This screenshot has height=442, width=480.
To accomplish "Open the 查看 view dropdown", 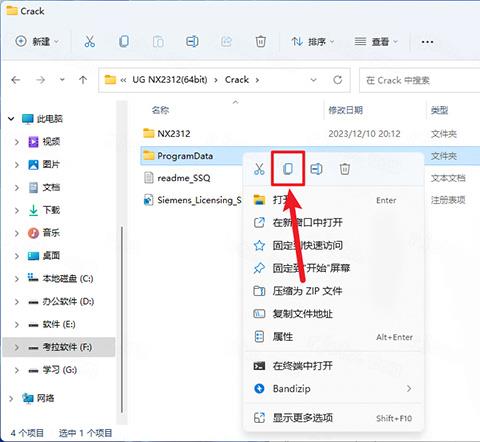I will click(x=376, y=42).
